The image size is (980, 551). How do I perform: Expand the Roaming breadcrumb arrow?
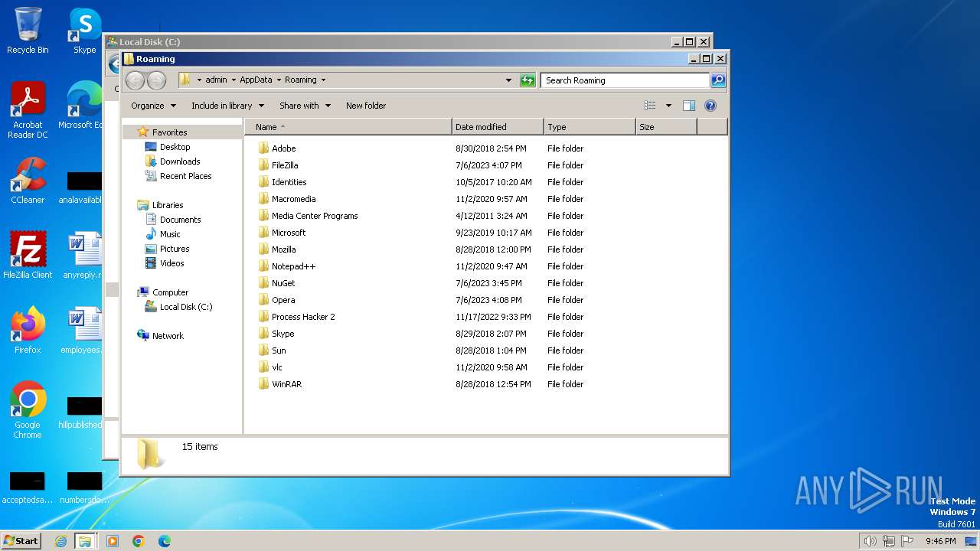[x=323, y=80]
